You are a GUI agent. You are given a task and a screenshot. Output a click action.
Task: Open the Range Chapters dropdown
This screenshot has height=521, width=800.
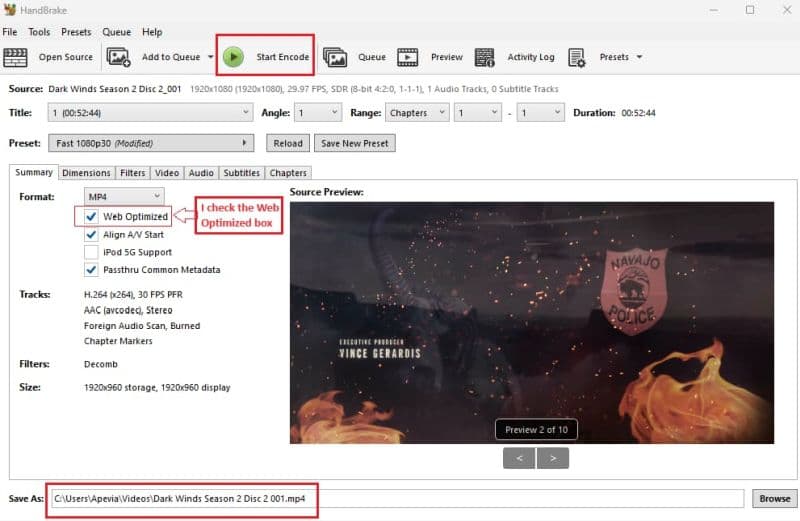(417, 113)
